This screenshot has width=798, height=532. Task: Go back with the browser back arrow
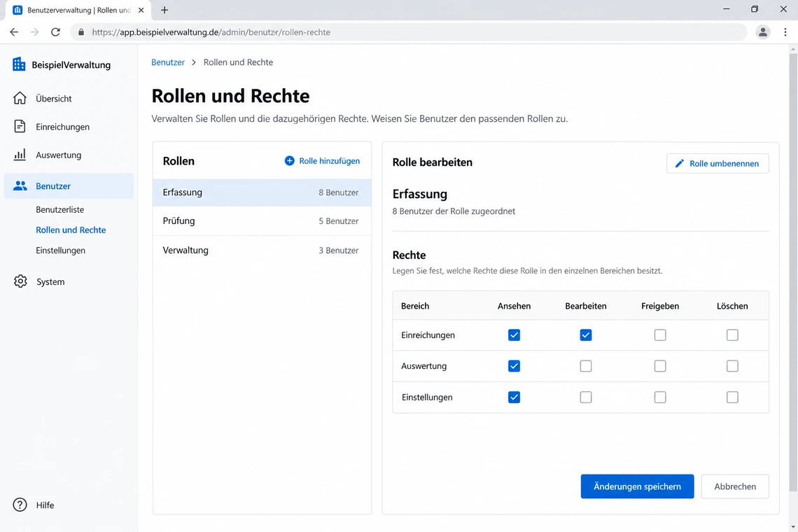[14, 32]
